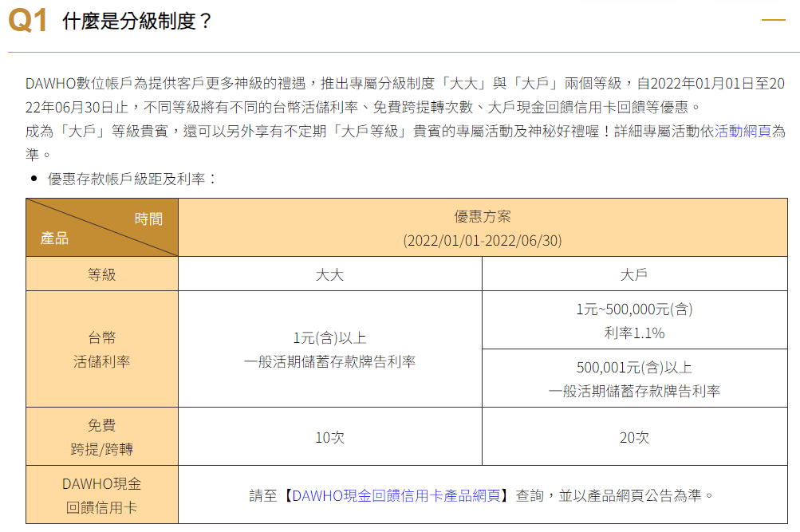The image size is (800, 532).
Task: Click the 免費 跨提/跨轉 row header
Action: click(x=102, y=436)
